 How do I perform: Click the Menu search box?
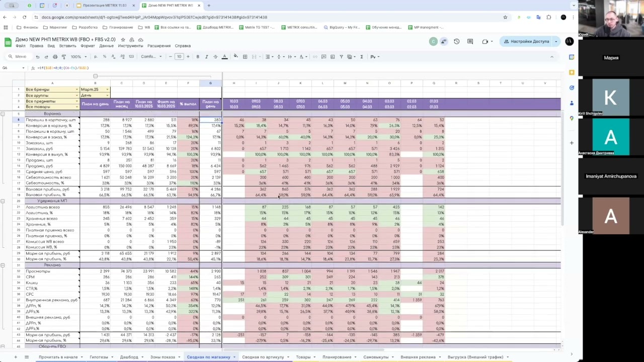[x=18, y=57]
